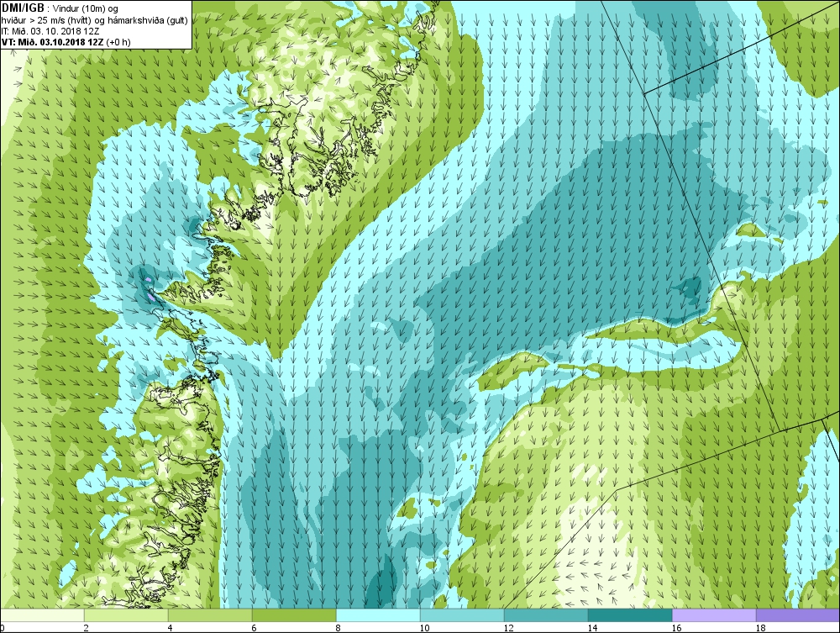This screenshot has height=633, width=840.
Task: Click the "DMI/IGB" title text
Action: 23,8
